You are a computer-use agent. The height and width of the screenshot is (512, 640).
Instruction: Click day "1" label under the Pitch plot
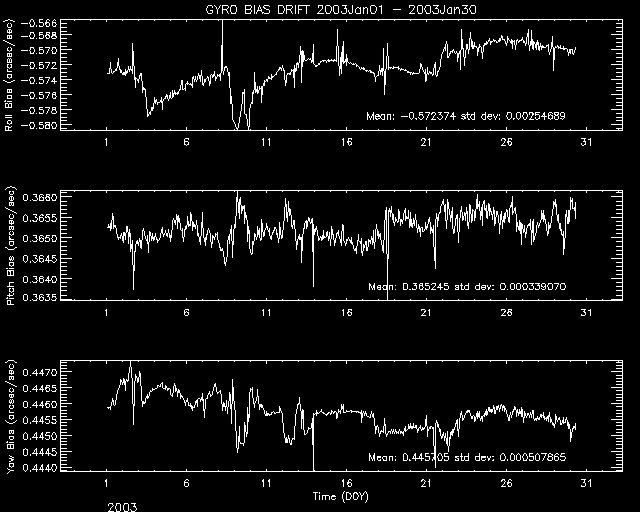point(107,313)
